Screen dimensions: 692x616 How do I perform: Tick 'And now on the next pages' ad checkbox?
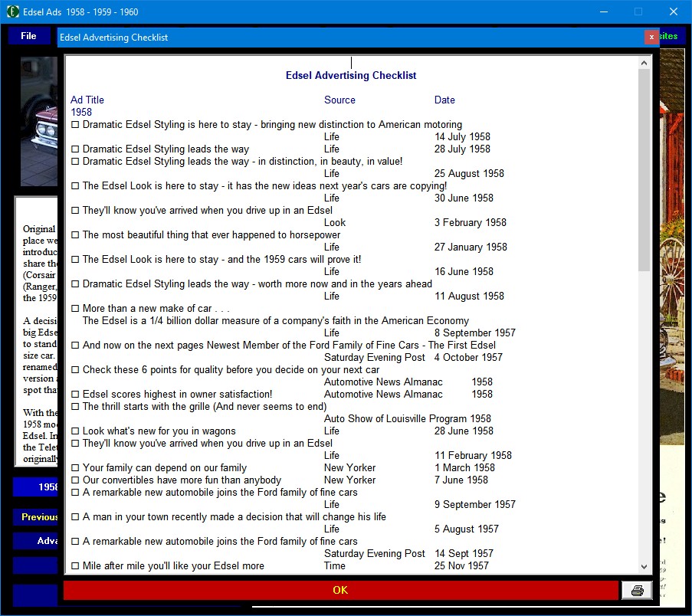pos(75,346)
